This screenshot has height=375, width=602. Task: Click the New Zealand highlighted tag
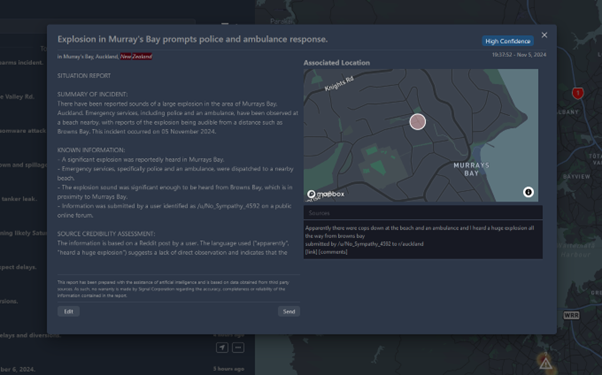click(x=136, y=56)
